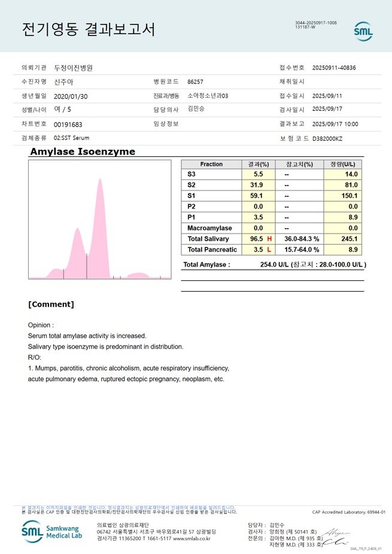Select insurance code D382000KZ
Screen dimensions: 392x554
coord(327,139)
